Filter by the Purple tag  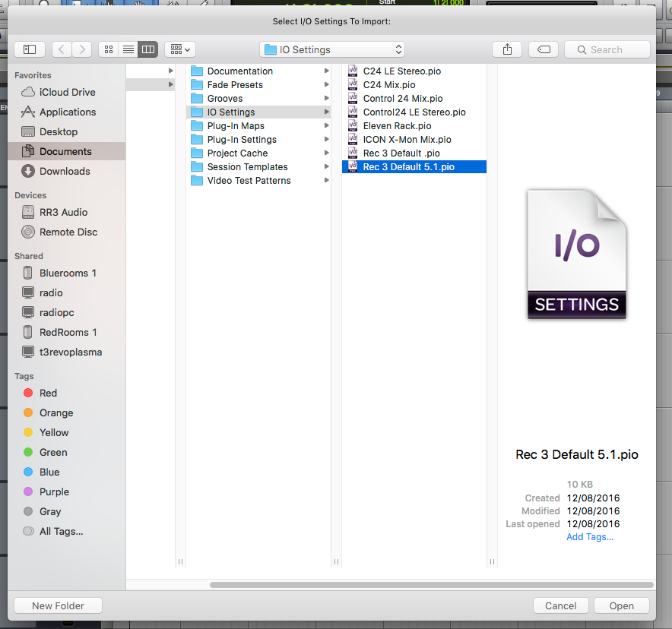(66, 492)
